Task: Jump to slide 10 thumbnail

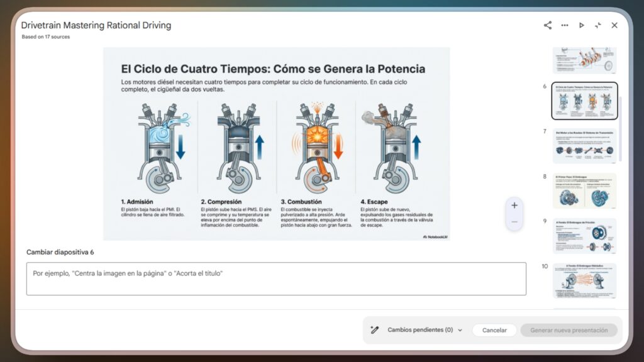Action: [x=584, y=281]
